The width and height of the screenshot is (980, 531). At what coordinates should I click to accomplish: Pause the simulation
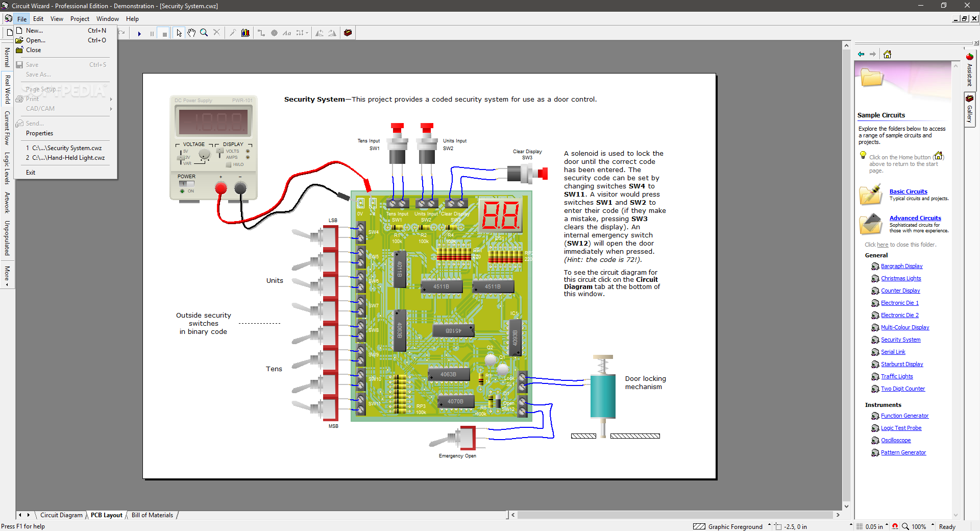pyautogui.click(x=152, y=33)
